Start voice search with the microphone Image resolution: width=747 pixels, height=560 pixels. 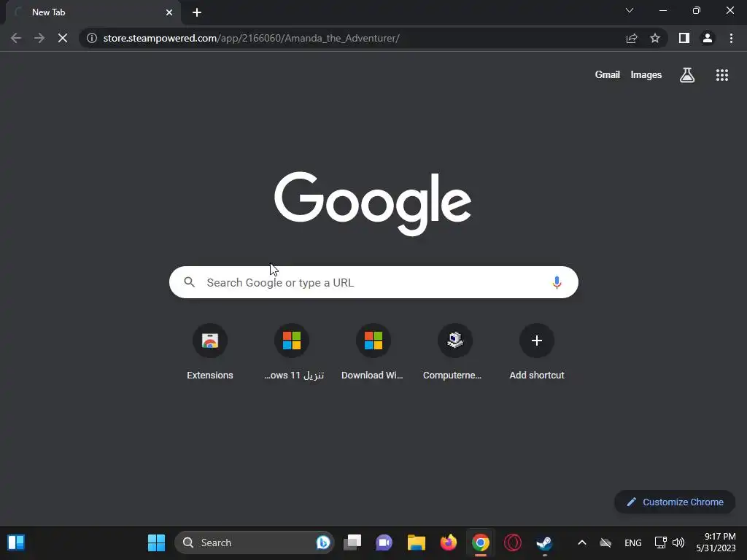pos(557,282)
